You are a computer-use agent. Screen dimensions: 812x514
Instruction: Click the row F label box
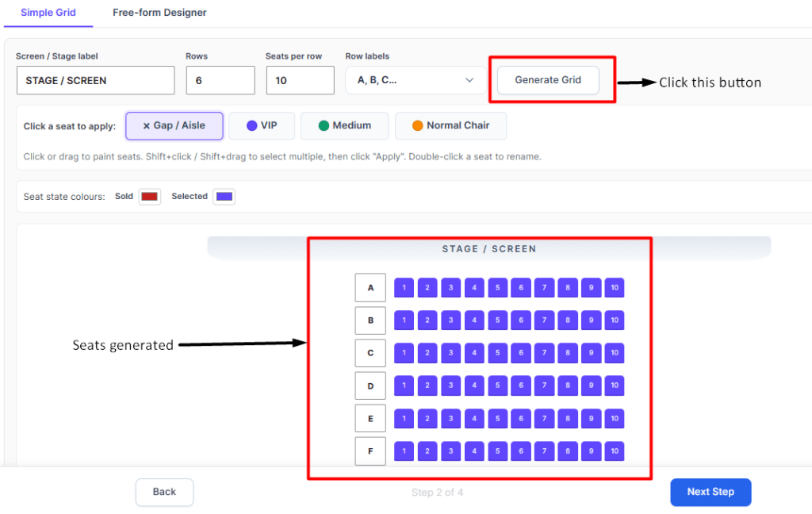(370, 451)
